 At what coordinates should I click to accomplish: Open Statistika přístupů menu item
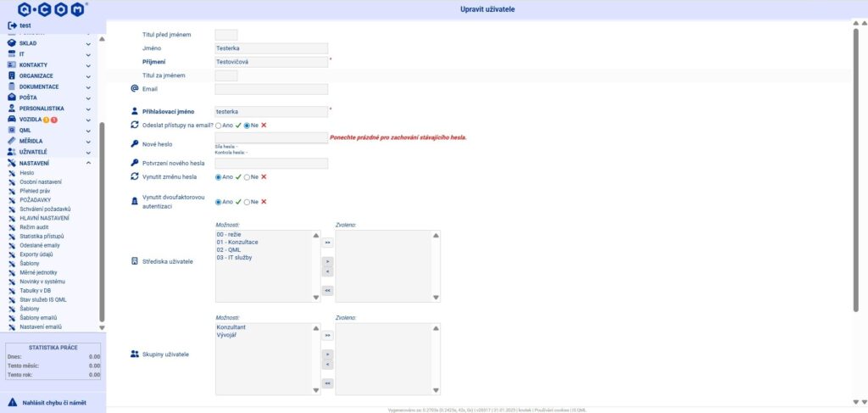[x=42, y=236]
